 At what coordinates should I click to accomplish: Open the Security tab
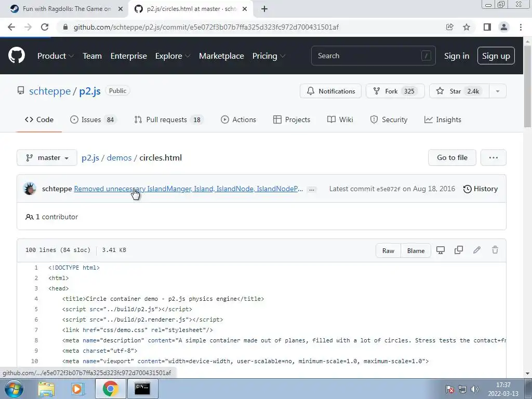pos(389,120)
